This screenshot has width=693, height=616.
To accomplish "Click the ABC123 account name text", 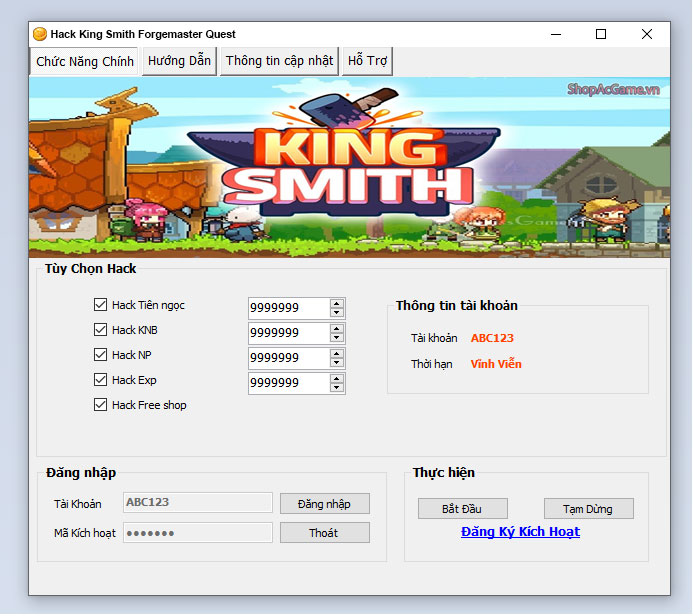I will 492,338.
